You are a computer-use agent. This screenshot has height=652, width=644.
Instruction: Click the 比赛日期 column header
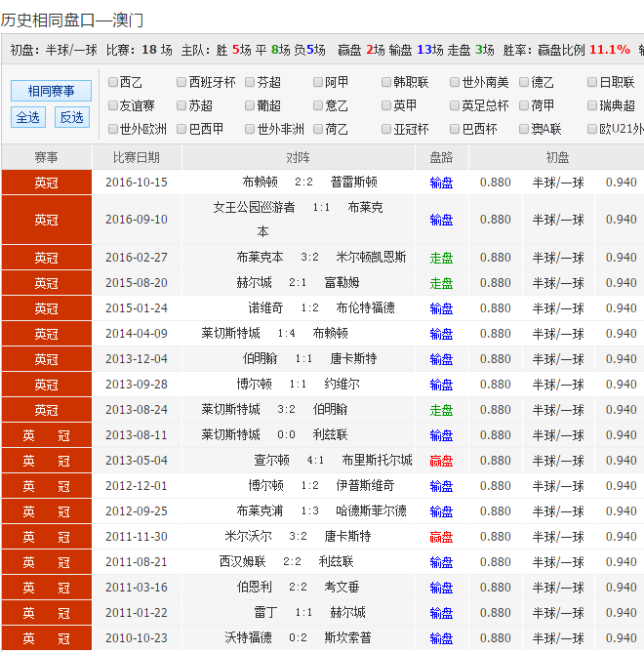point(137,157)
